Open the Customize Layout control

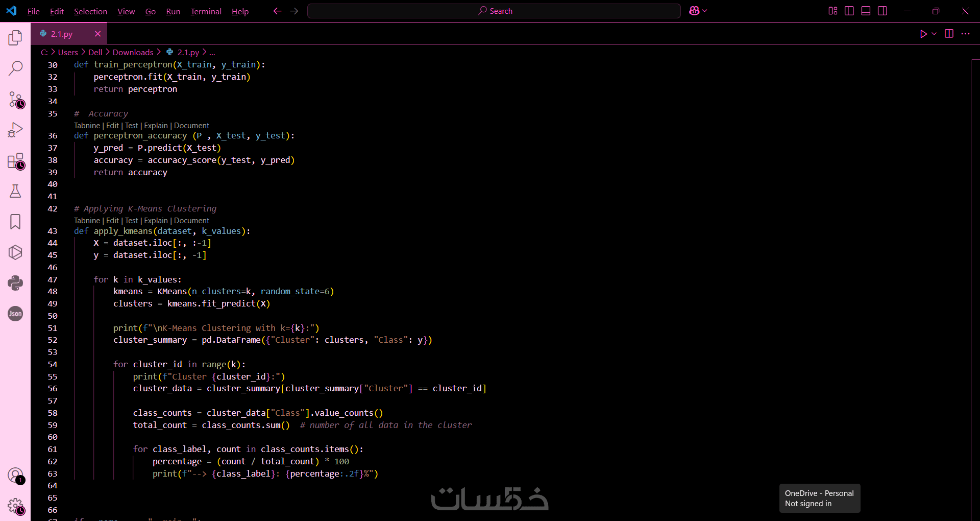click(832, 11)
